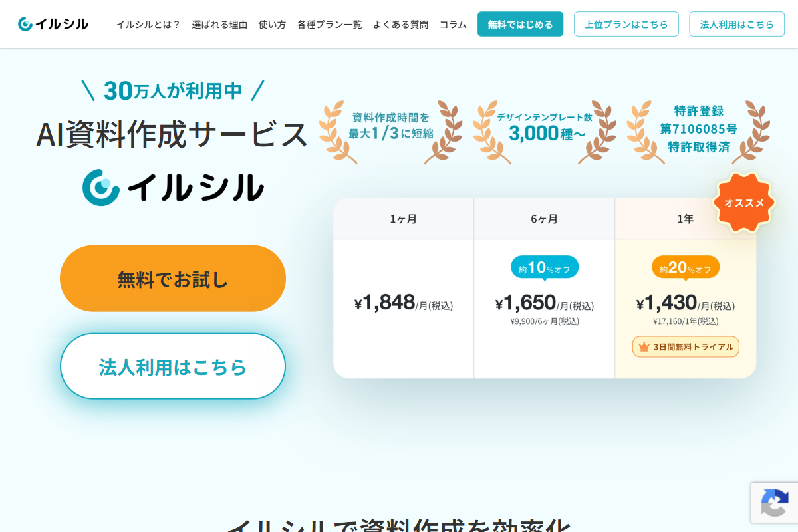Screen dimensions: 798x532
Task: Click the crown icon in trial badge
Action: pyautogui.click(x=644, y=346)
